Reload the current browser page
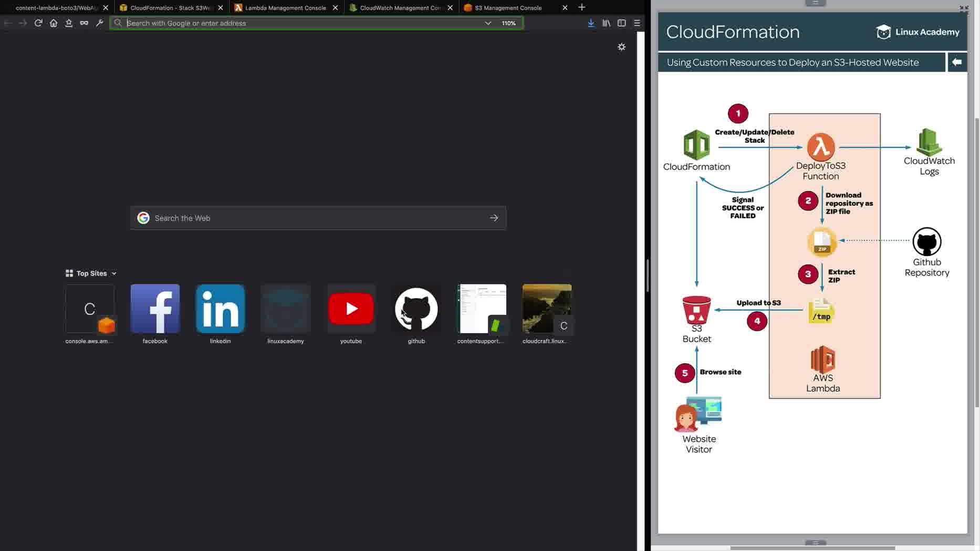980x551 pixels. [x=38, y=23]
